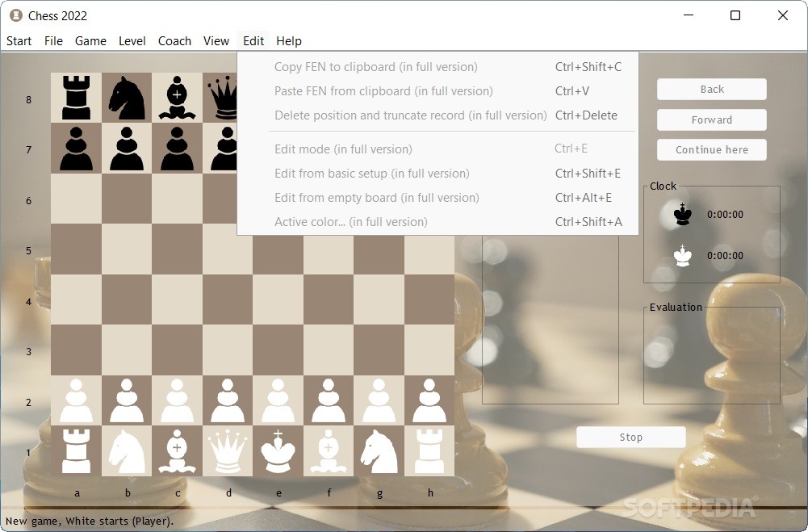
Task: Select the black pawn on c7
Action: [x=177, y=149]
